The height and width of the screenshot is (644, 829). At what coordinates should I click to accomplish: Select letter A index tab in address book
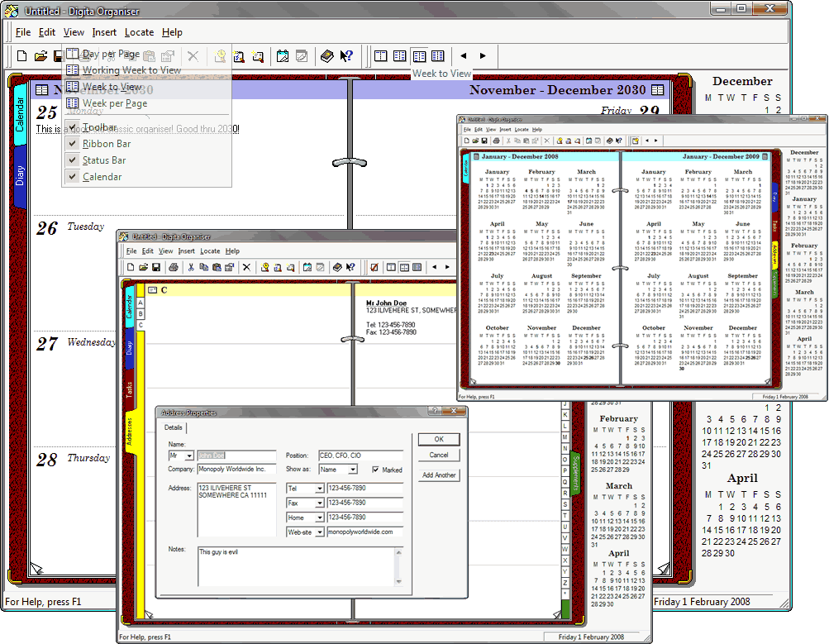tap(141, 303)
